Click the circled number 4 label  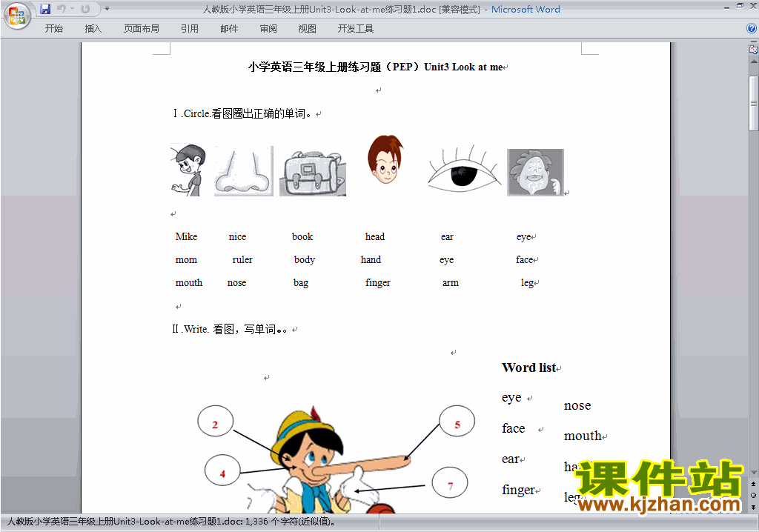(222, 470)
